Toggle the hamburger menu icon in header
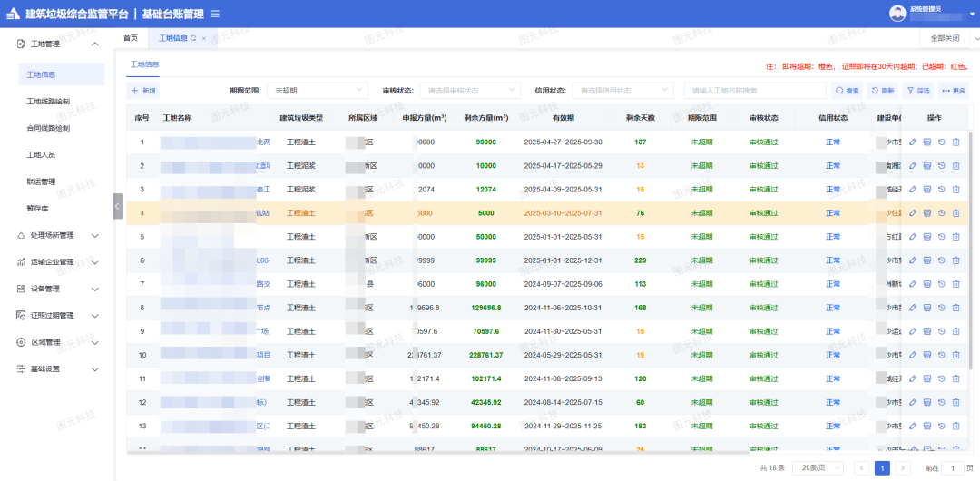The height and width of the screenshot is (481, 980). 214,14
